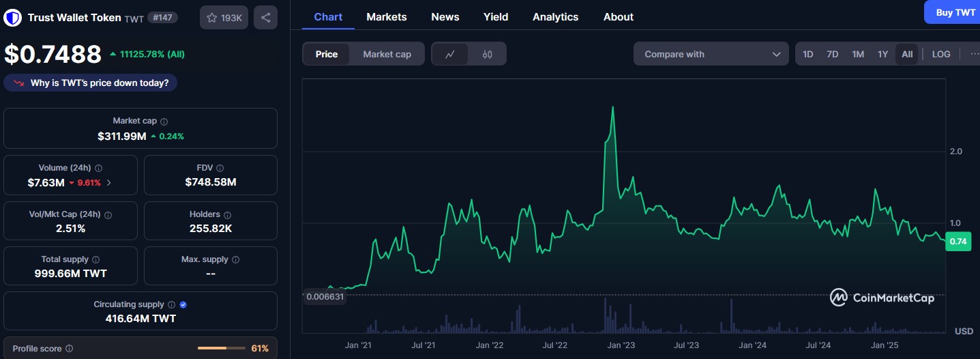Open "Why is TWT's price down today?"
Image resolution: width=980 pixels, height=359 pixels.
91,83
